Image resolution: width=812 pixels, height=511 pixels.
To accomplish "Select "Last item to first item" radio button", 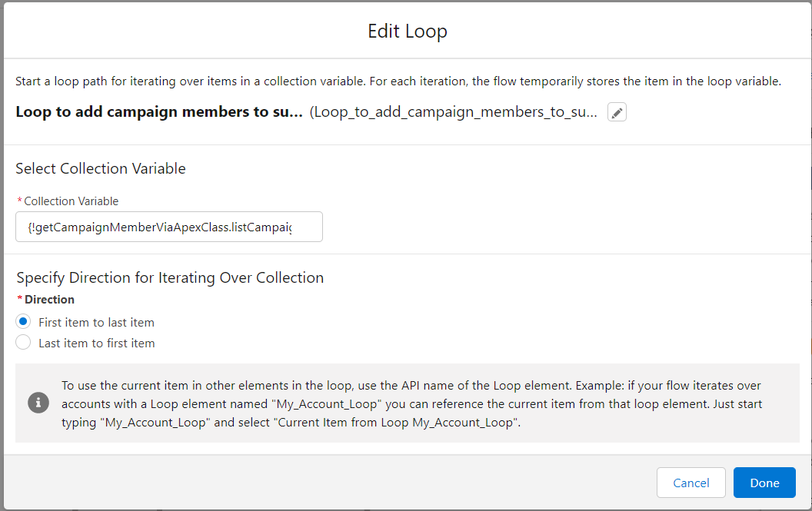I will (23, 343).
